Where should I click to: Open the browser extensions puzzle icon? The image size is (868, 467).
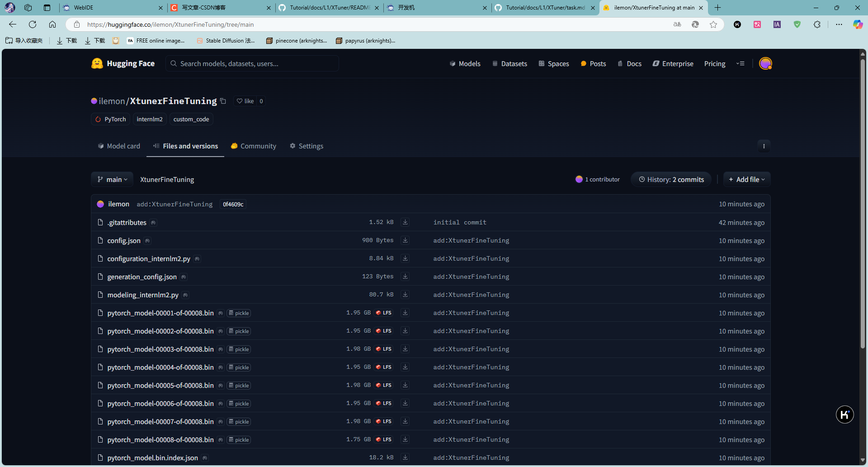pos(817,24)
